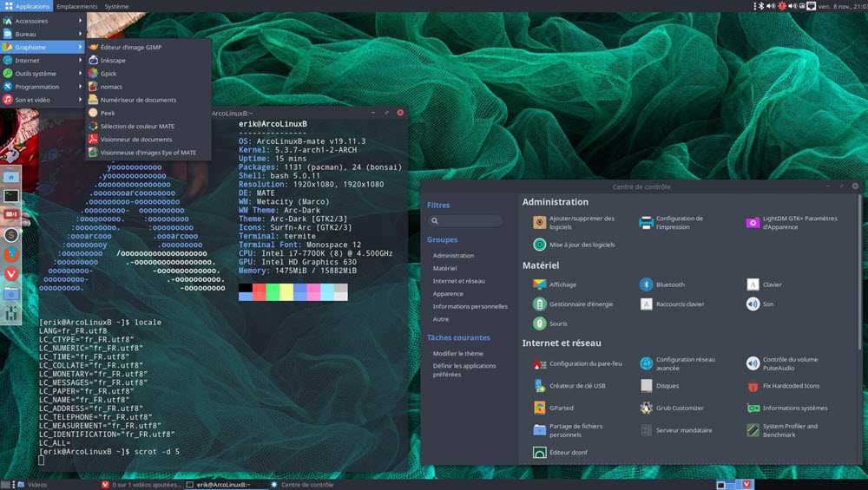Open Inkscape from Graphisme submenu
This screenshot has width=868, height=490.
[113, 61]
